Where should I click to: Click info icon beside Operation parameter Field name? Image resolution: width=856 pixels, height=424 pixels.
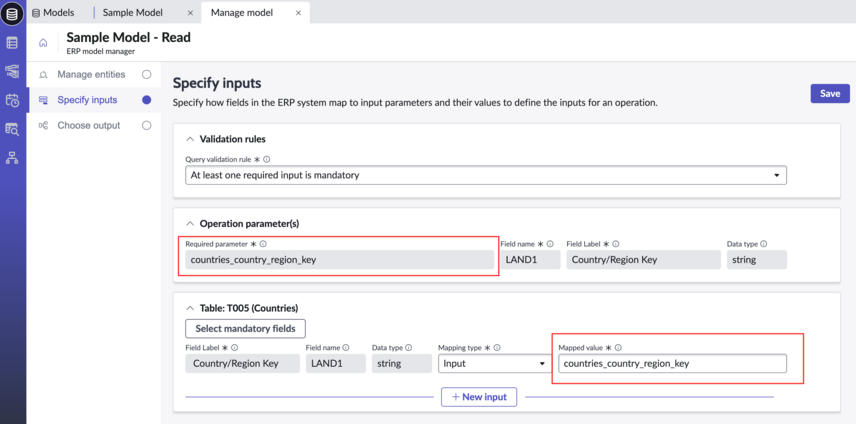click(x=550, y=244)
